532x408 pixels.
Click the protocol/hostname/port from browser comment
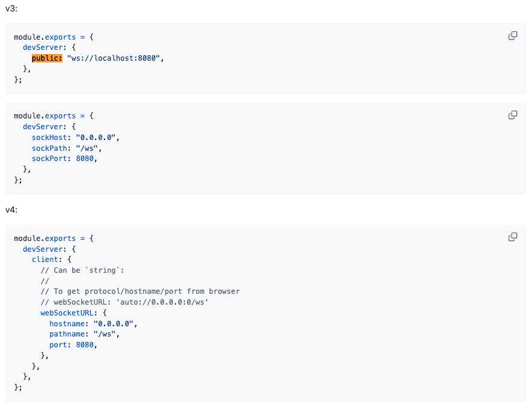(162, 291)
